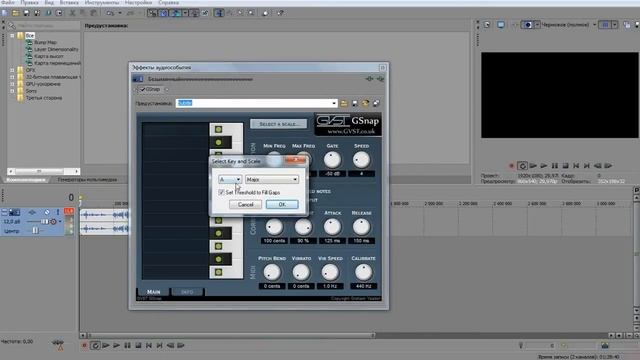Click Pause in the video preview transport
The image size is (640, 360).
(554, 166)
